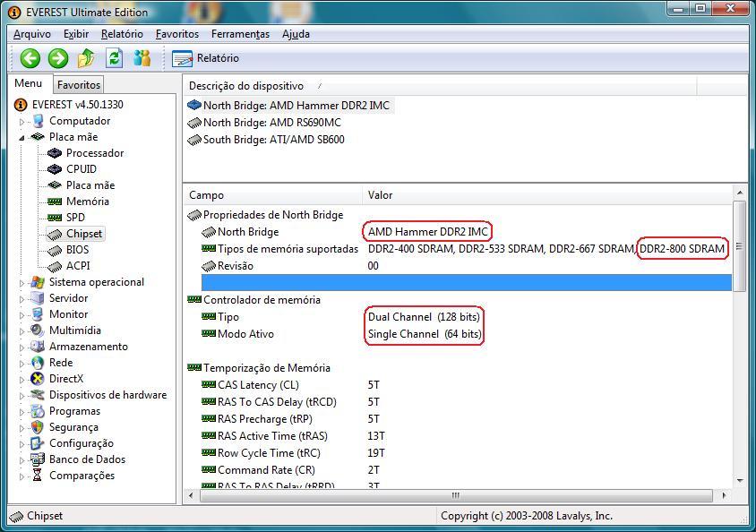The height and width of the screenshot is (532, 756).
Task: Click the Sistema operacional Windows flag icon
Action: tap(38, 282)
